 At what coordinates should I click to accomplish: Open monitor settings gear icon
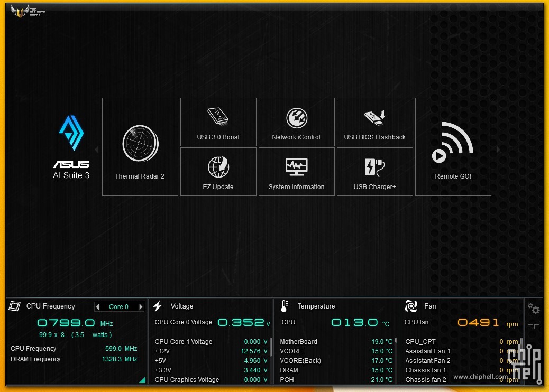[534, 309]
